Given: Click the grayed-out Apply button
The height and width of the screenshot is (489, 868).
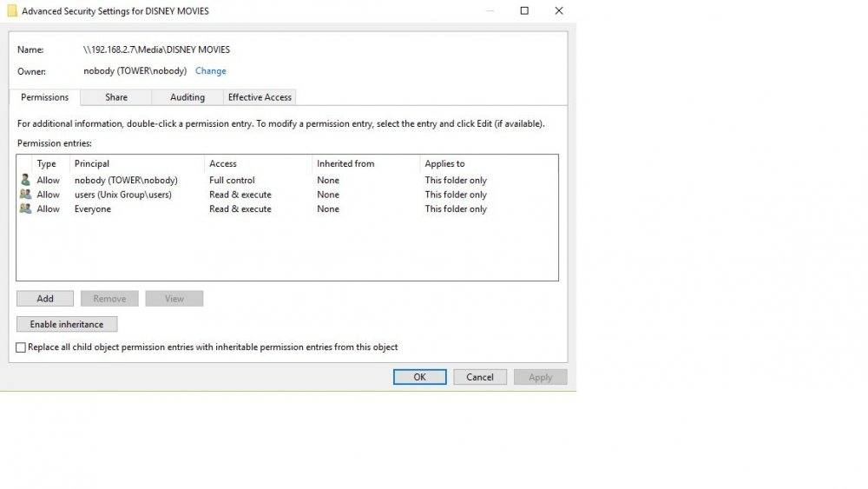Looking at the screenshot, I should 540,377.
